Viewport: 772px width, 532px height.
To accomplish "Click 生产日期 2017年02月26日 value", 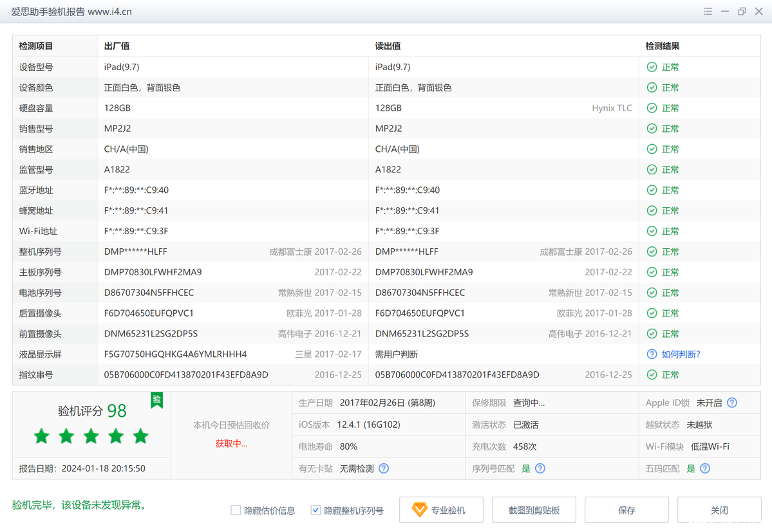I will coord(388,403).
